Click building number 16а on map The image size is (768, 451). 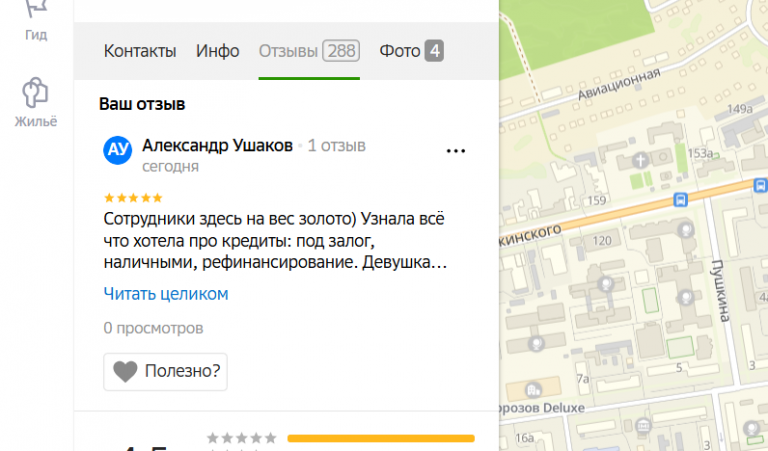pyautogui.click(x=525, y=438)
